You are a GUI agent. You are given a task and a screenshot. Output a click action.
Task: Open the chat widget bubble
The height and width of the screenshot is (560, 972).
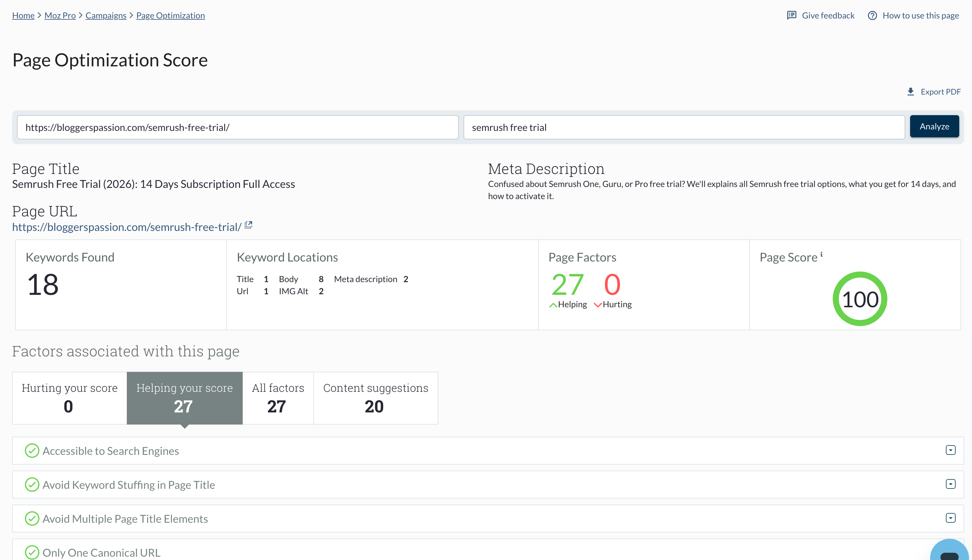[x=949, y=554]
